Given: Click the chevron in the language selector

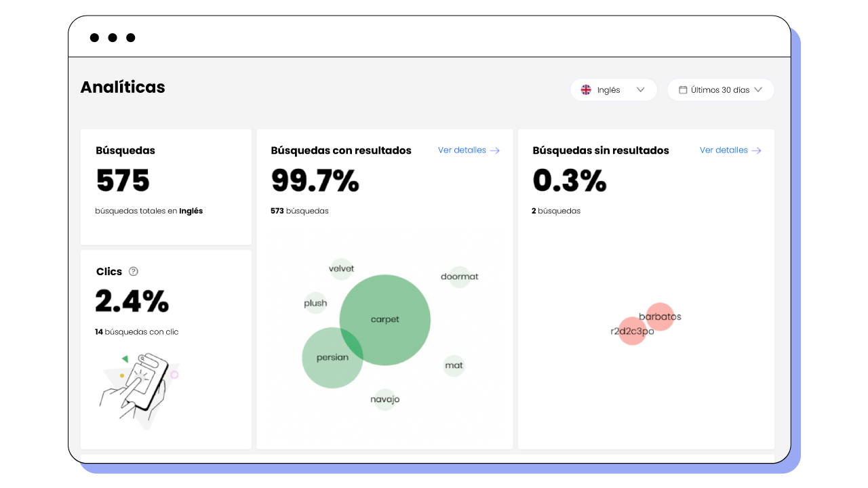Looking at the screenshot, I should click(640, 89).
